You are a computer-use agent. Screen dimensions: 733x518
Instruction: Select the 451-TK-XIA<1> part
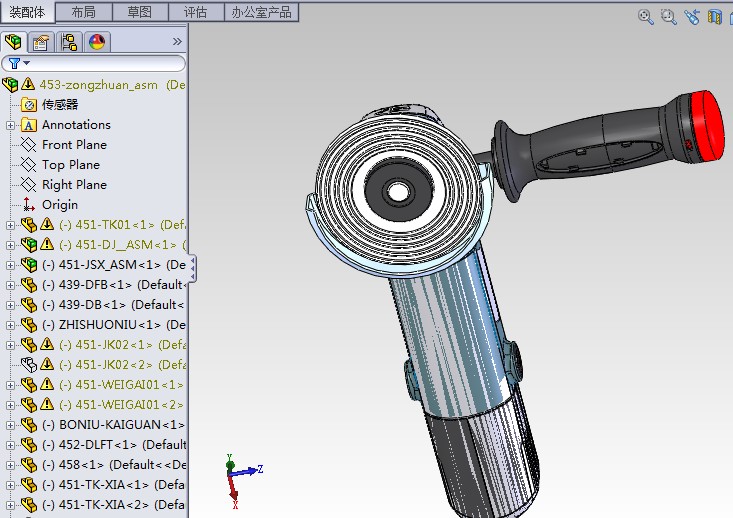tap(114, 485)
